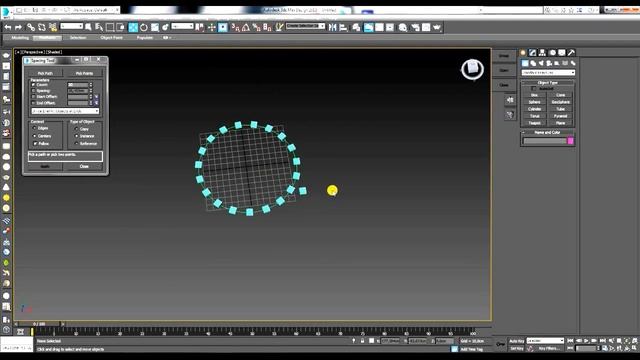Click the Render teapot icon

coord(437,27)
